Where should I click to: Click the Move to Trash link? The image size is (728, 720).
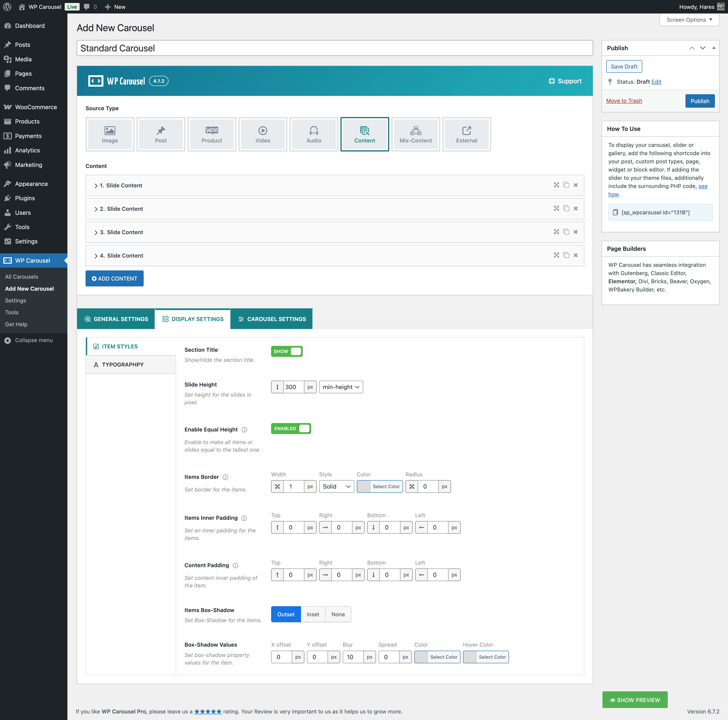pyautogui.click(x=624, y=101)
